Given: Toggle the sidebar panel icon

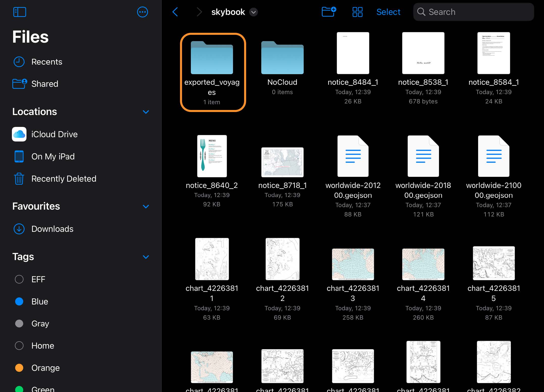Looking at the screenshot, I should pyautogui.click(x=19, y=12).
